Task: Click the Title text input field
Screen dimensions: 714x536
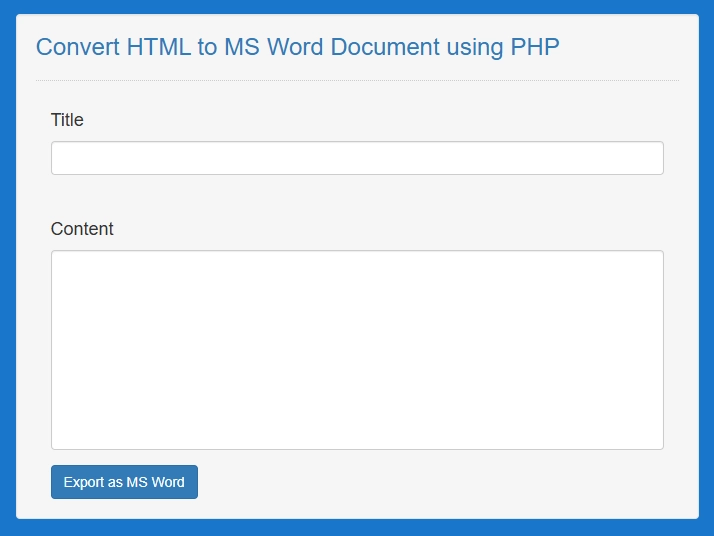Action: tap(357, 158)
